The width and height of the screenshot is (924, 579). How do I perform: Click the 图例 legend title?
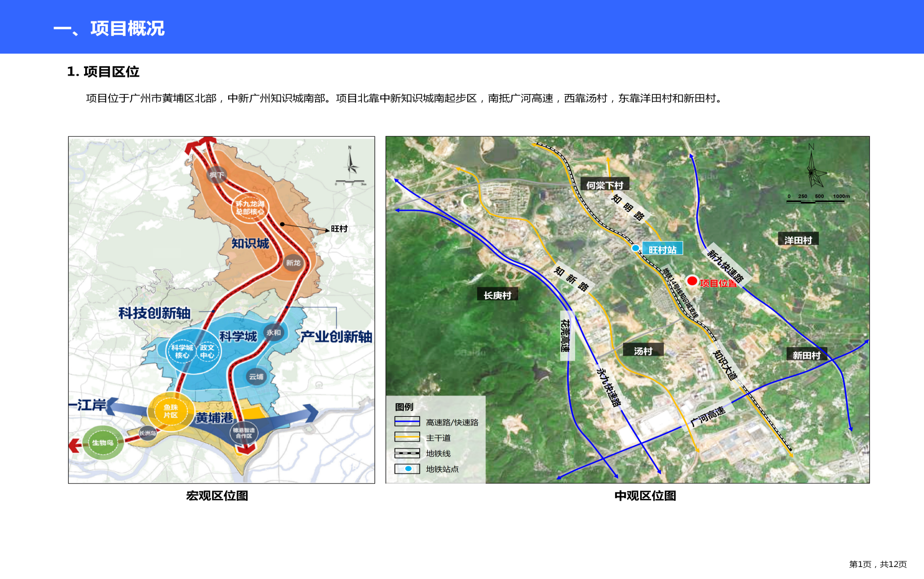coord(404,407)
